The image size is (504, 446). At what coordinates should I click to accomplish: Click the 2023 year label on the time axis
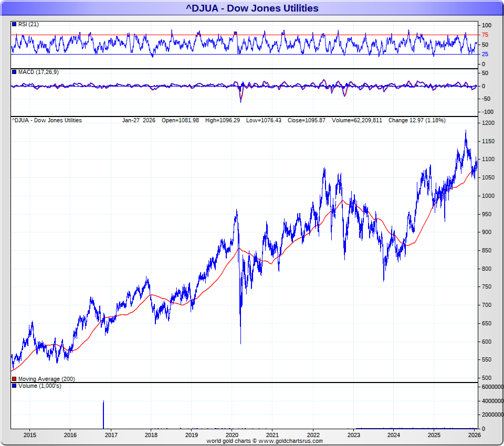tap(353, 435)
